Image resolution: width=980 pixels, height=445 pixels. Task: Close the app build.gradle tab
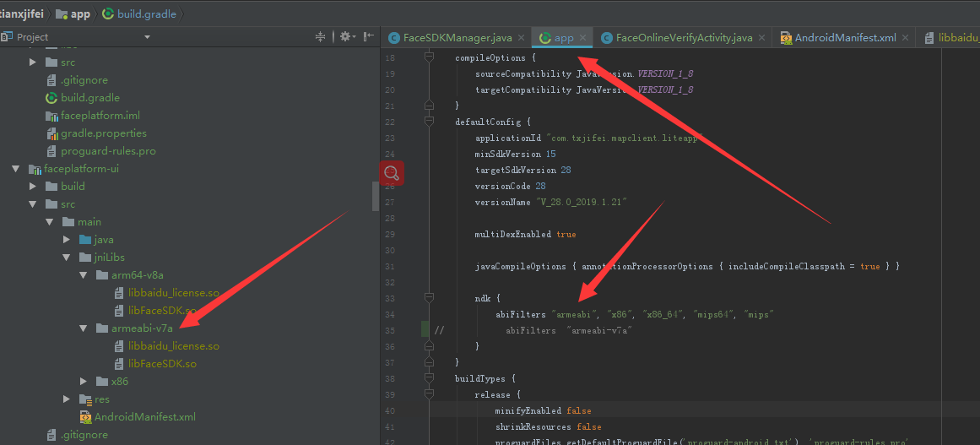[582, 38]
